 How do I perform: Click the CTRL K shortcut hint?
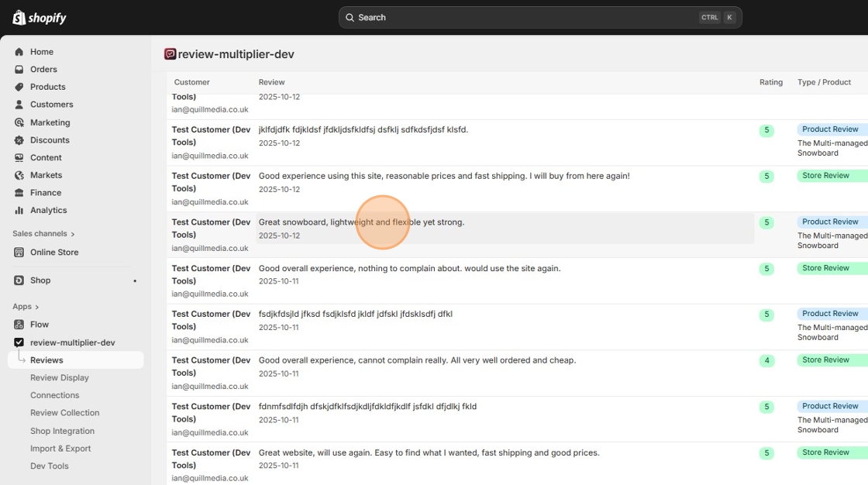718,17
